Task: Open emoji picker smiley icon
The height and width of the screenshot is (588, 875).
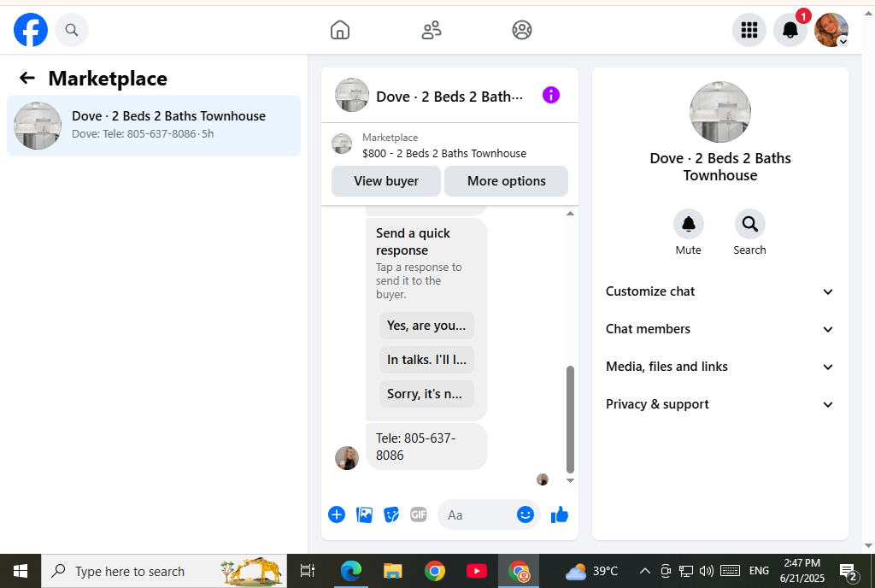Action: point(526,514)
